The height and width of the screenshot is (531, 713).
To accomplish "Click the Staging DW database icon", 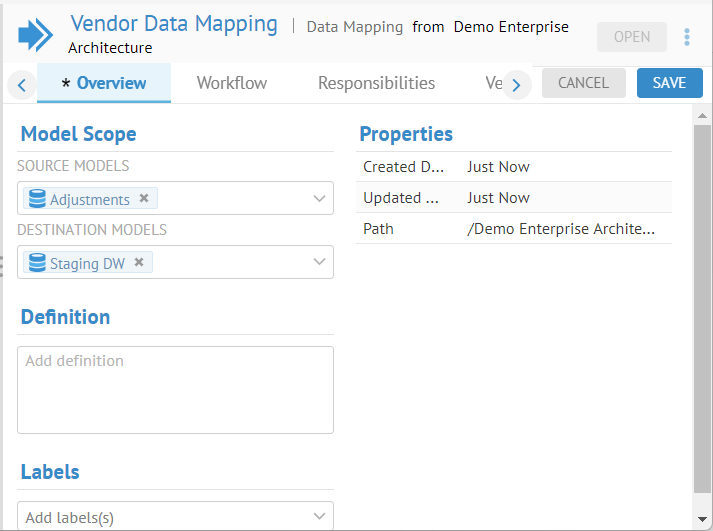I will (x=37, y=263).
